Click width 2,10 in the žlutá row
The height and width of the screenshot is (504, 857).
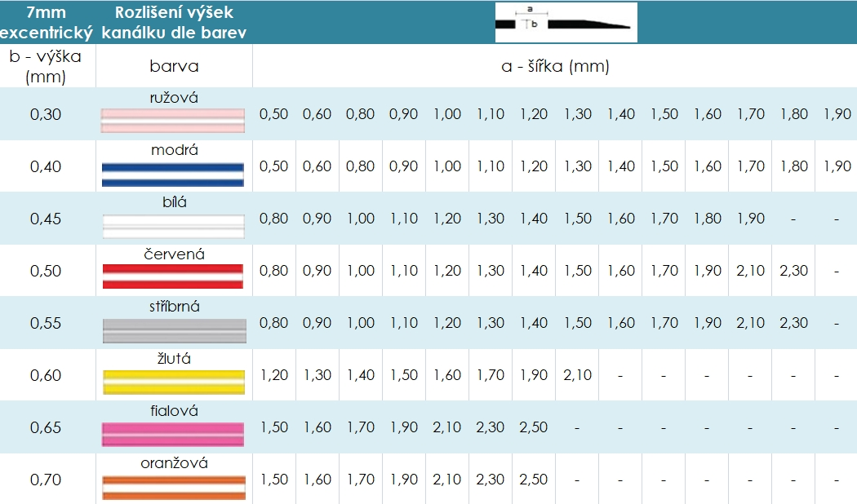tap(577, 375)
